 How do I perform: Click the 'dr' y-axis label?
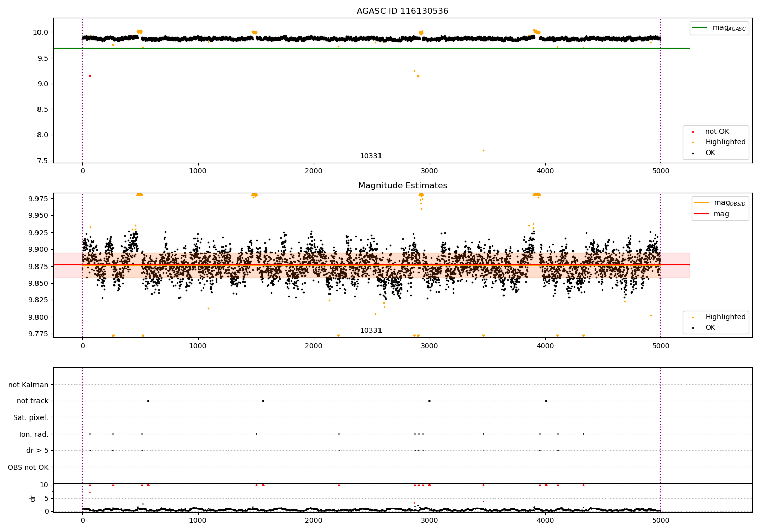click(x=33, y=498)
